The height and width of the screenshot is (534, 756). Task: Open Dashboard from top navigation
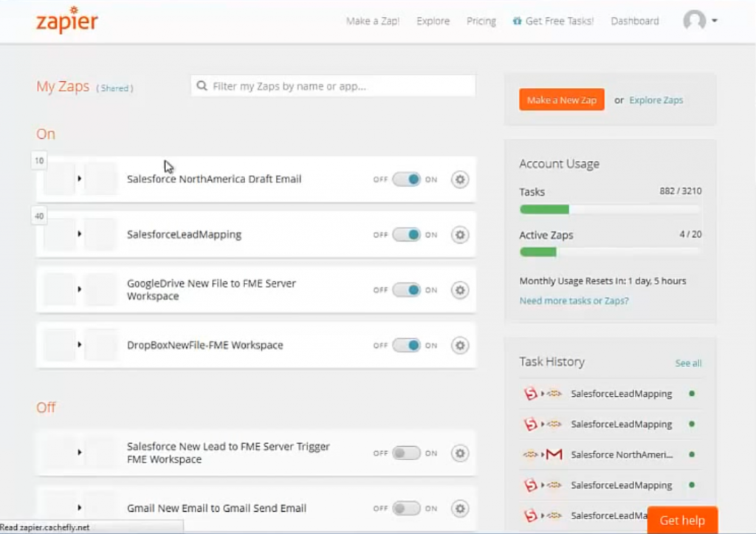click(x=634, y=21)
